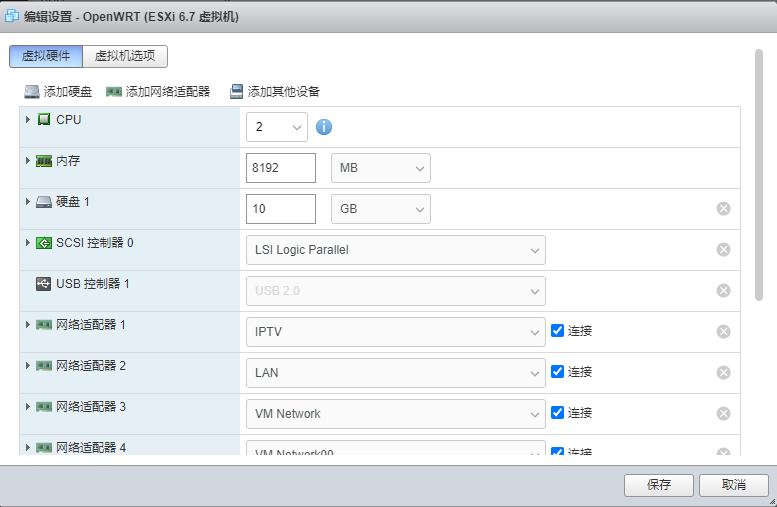Click the '硬盘 1' label

pos(72,202)
